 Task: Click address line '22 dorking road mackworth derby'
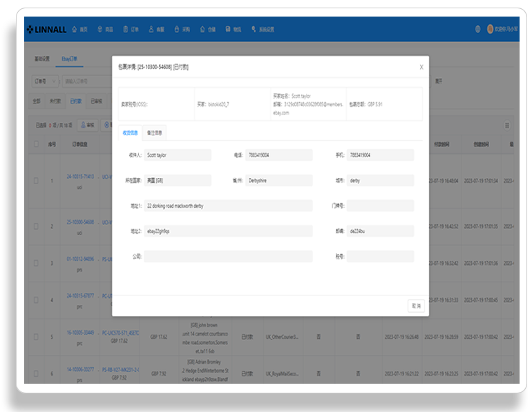click(x=228, y=206)
